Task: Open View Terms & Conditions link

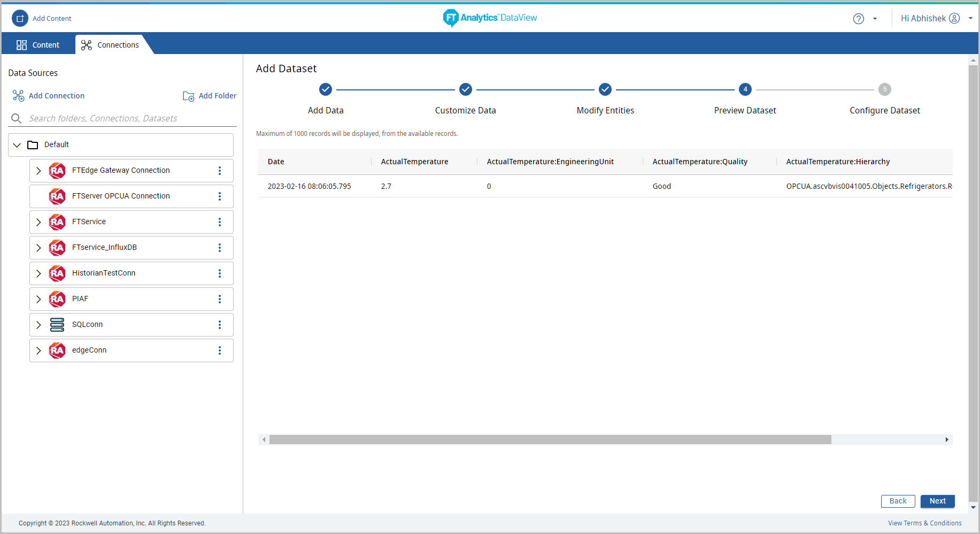Action: [924, 523]
